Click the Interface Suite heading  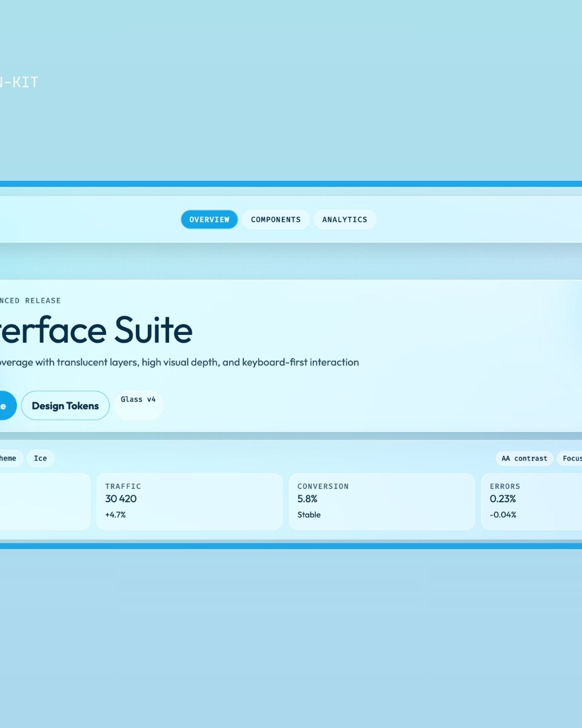tap(96, 331)
